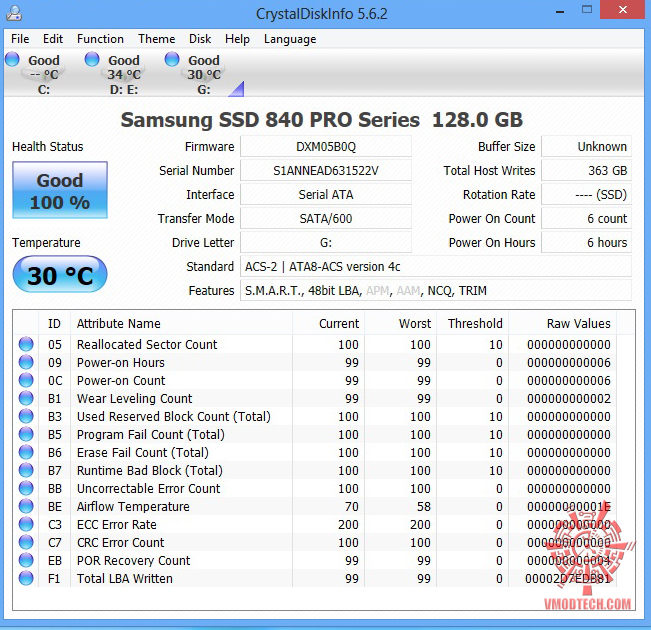Click the Good 100 % health status button
651x630 pixels.
click(60, 190)
